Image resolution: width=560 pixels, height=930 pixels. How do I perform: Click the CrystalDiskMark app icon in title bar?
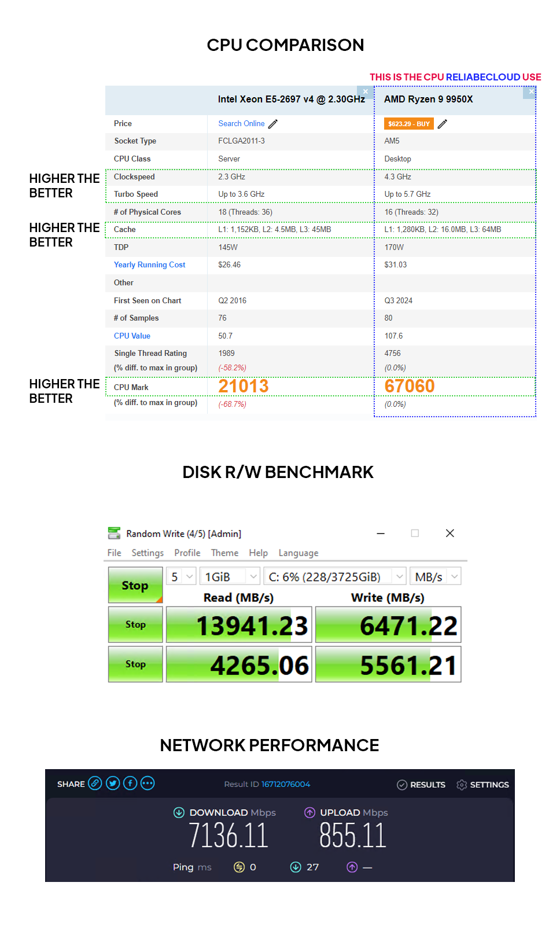114,533
